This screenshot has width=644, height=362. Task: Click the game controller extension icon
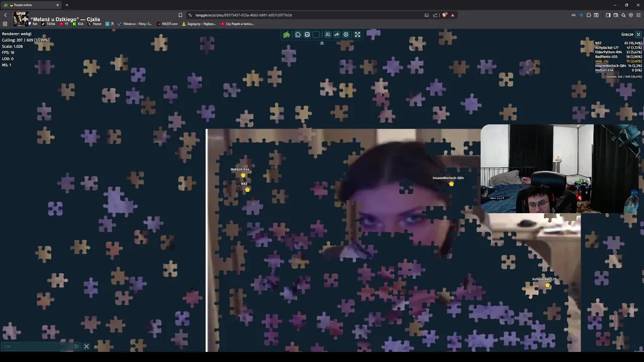[x=574, y=15]
